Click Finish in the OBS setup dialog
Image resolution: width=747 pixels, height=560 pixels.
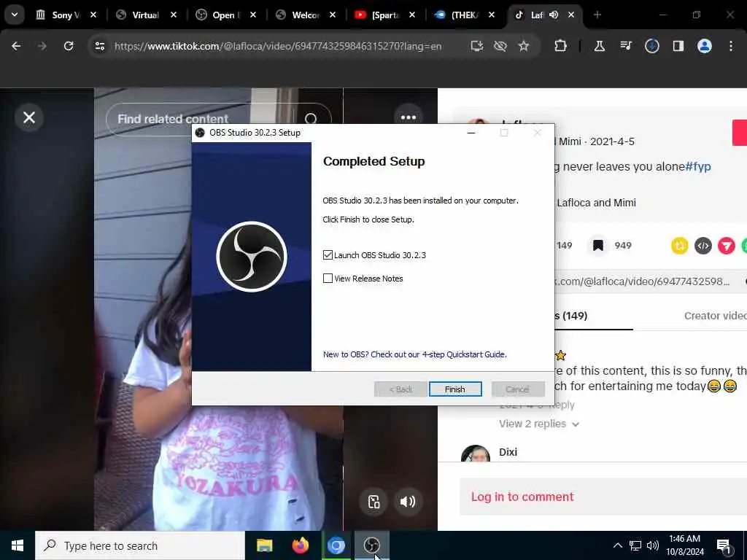coord(455,389)
